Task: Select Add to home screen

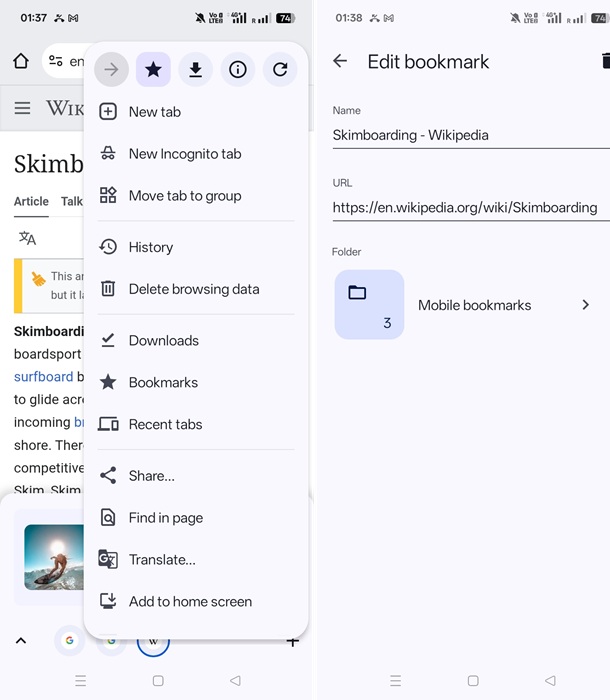Action: 196,601
